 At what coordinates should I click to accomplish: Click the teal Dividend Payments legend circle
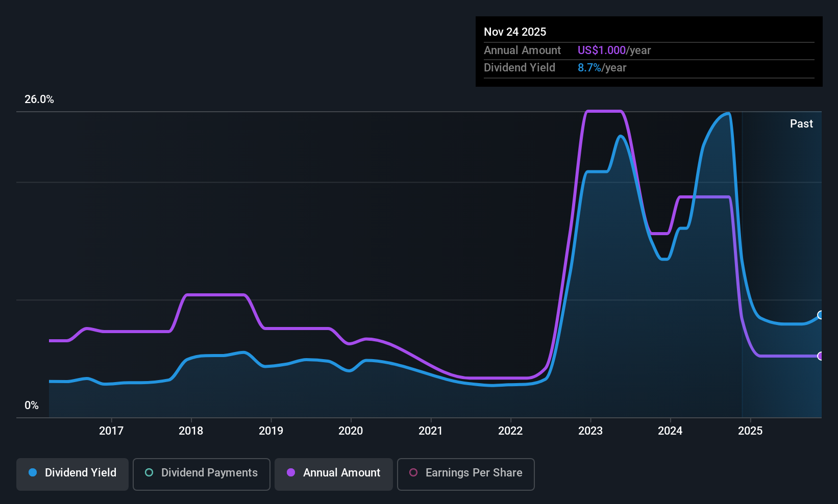[149, 472]
